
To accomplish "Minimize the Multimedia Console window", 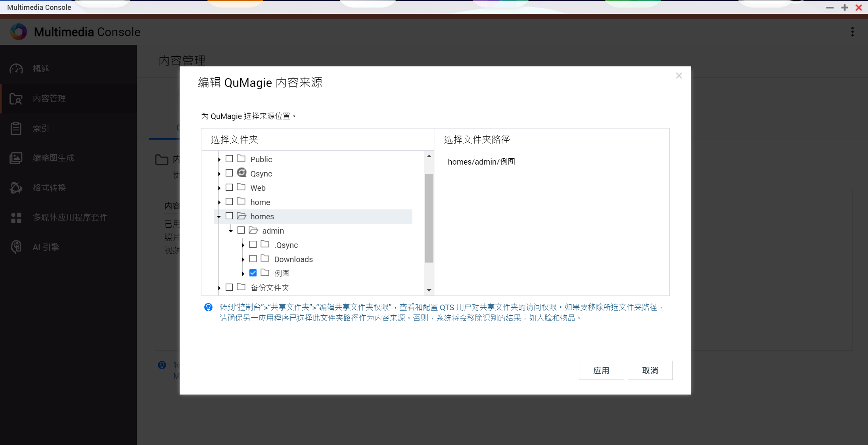I will pos(830,8).
